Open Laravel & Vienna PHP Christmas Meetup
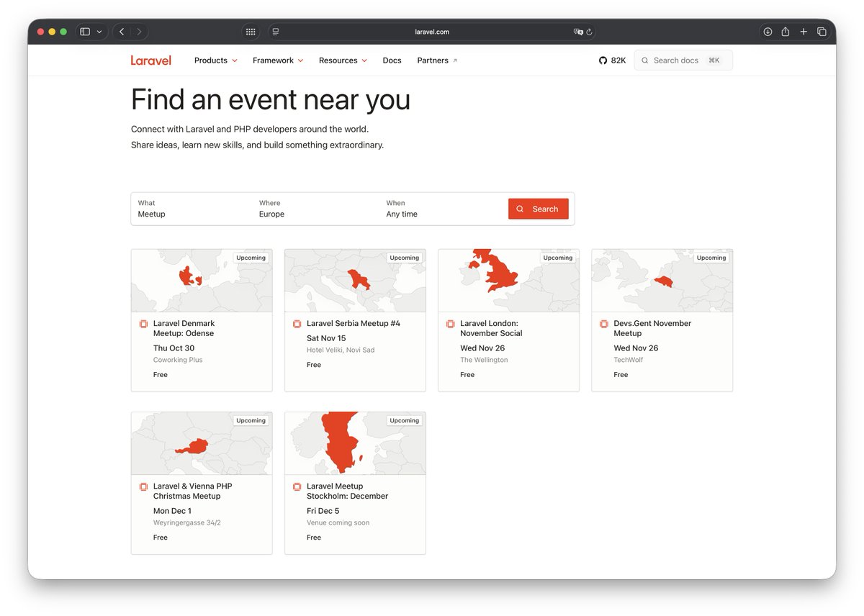The width and height of the screenshot is (864, 616). point(192,491)
